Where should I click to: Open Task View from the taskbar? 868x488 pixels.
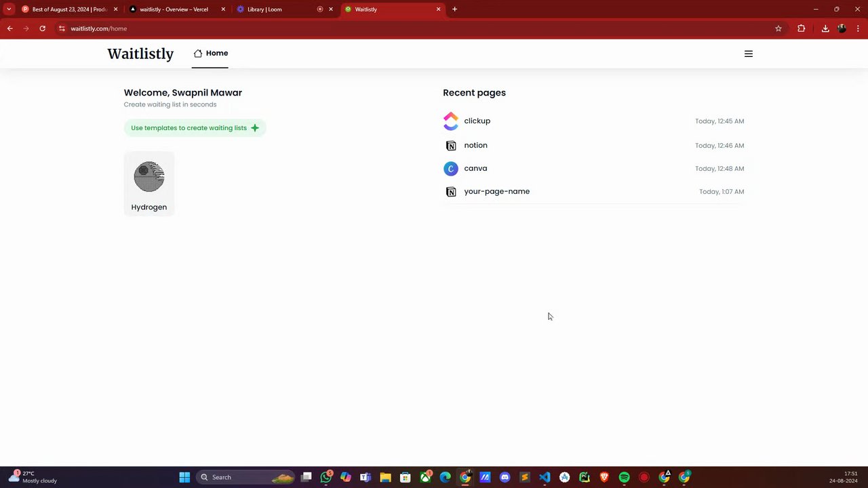(307, 477)
